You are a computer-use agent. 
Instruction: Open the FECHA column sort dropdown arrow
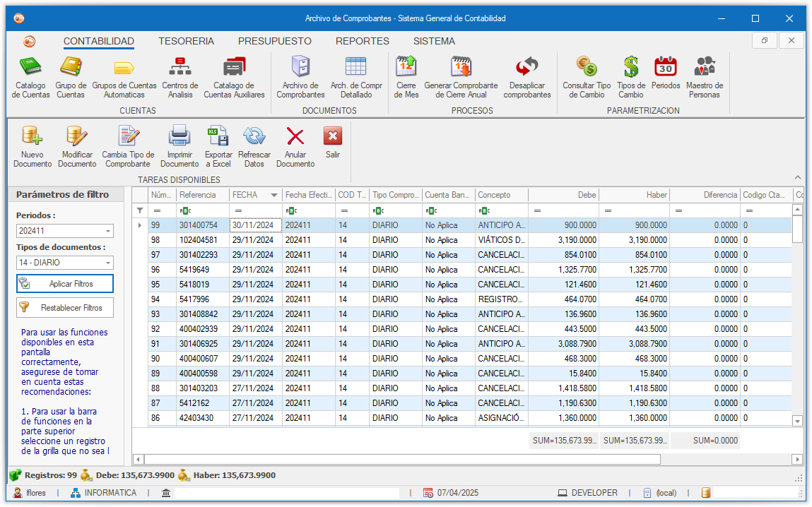274,195
